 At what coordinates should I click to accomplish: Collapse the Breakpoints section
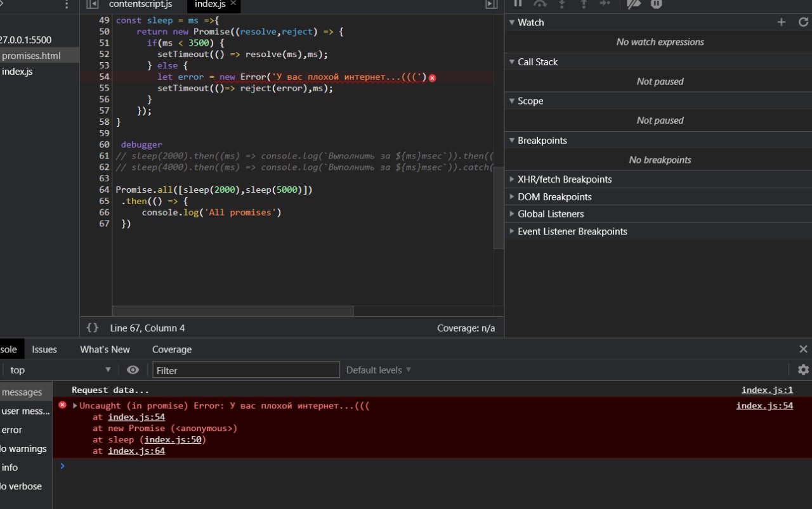click(512, 141)
